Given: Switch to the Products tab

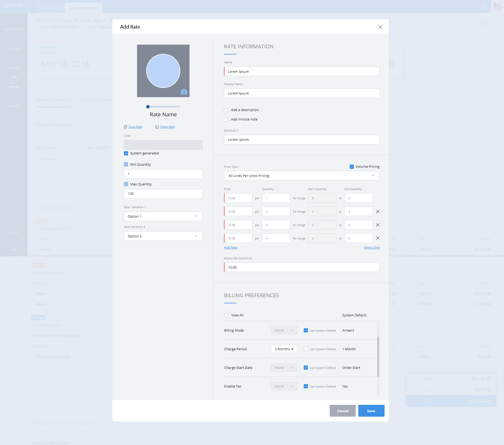Looking at the screenshot, I should coord(49,8).
